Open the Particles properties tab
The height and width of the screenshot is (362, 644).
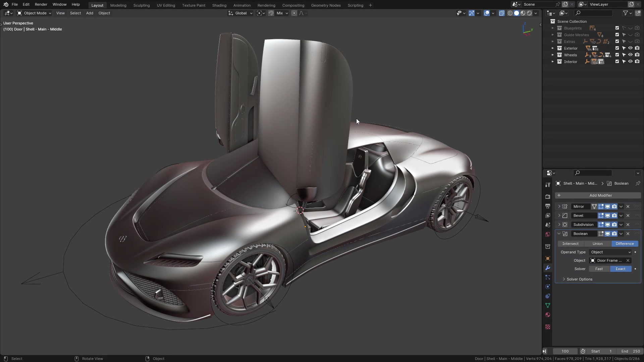tap(548, 277)
